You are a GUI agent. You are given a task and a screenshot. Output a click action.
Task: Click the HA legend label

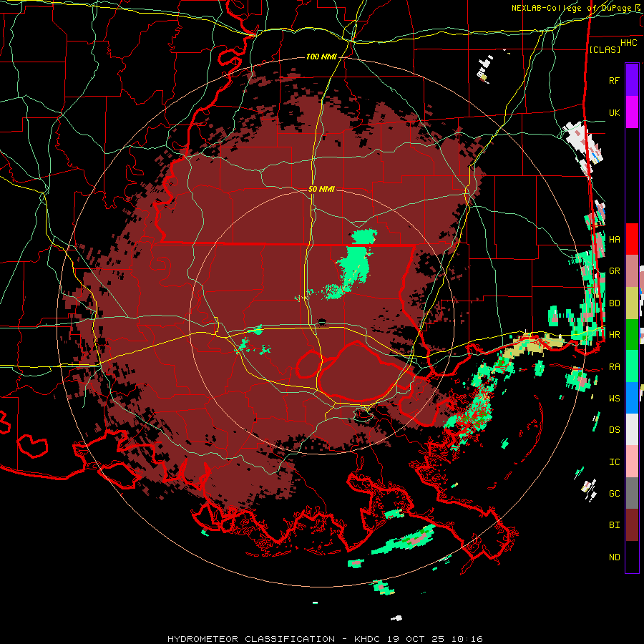click(x=614, y=239)
